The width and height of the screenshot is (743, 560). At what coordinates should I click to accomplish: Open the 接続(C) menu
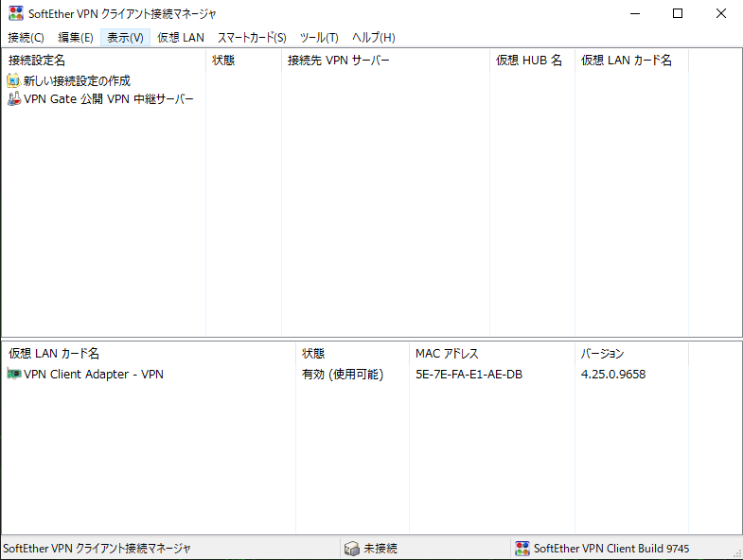[26, 38]
